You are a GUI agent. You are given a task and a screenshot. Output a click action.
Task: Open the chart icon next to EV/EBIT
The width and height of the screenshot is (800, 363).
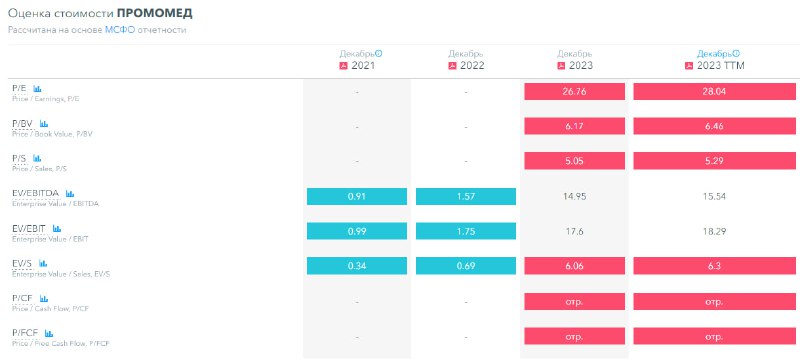(x=57, y=229)
